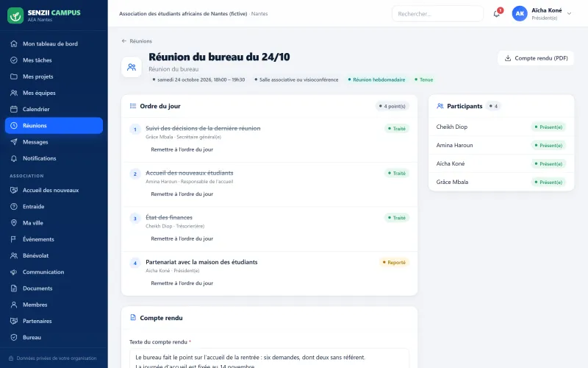Remettre à l'ordre du jour for Accueil des nouveaux étudiants
The height and width of the screenshot is (368, 588).
click(x=182, y=194)
